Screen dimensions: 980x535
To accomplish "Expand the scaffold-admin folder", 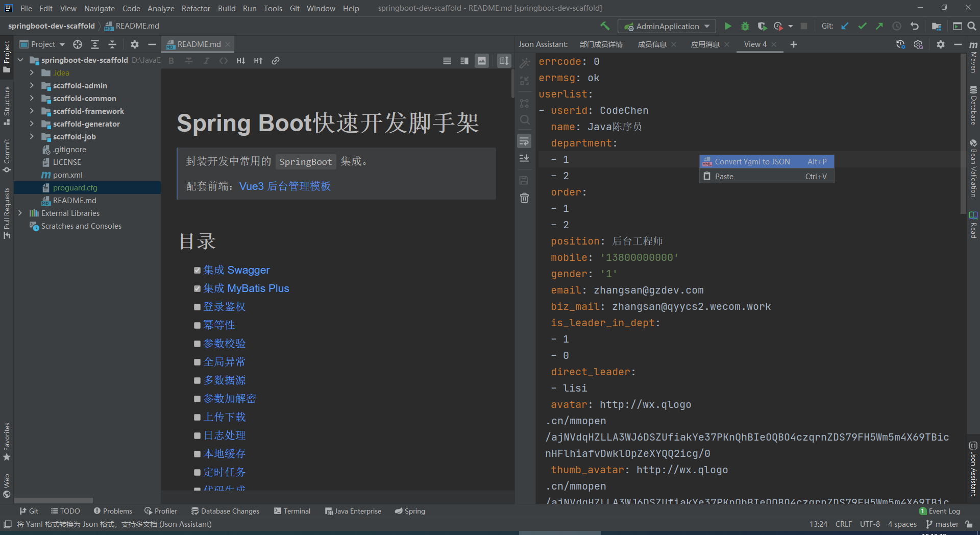I will click(x=32, y=85).
